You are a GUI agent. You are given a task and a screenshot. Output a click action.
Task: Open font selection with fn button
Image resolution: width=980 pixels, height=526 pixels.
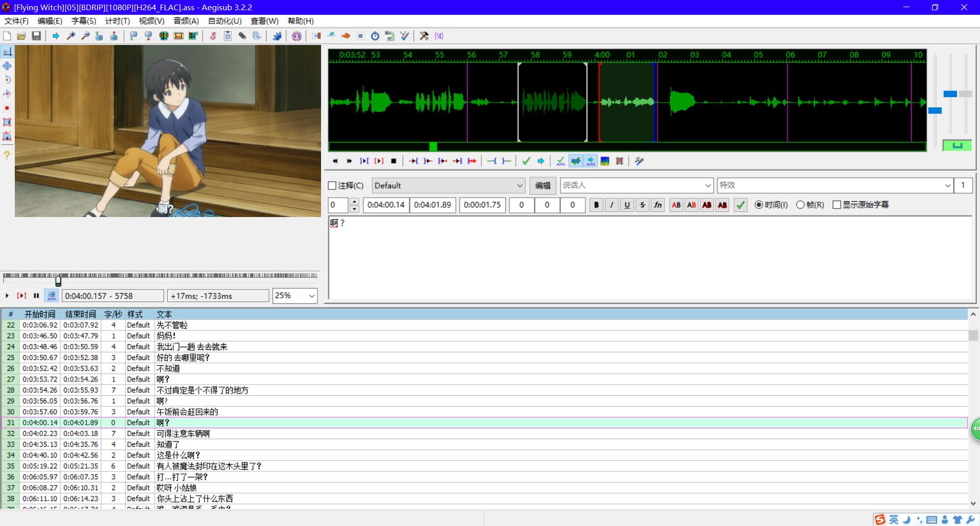pos(658,205)
